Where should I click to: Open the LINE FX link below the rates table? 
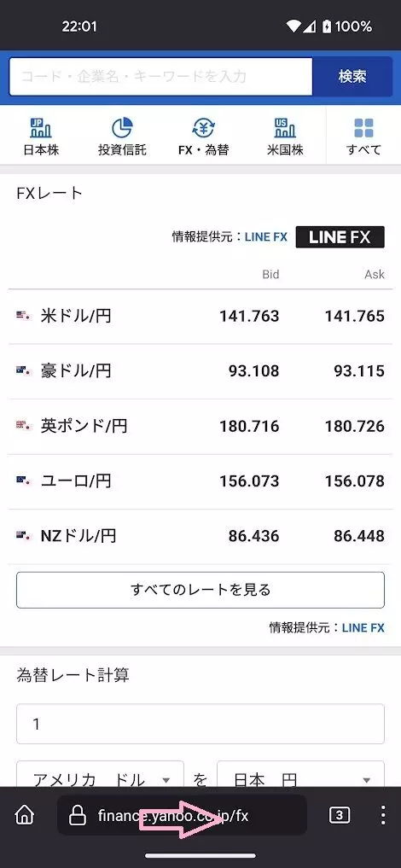tap(363, 628)
